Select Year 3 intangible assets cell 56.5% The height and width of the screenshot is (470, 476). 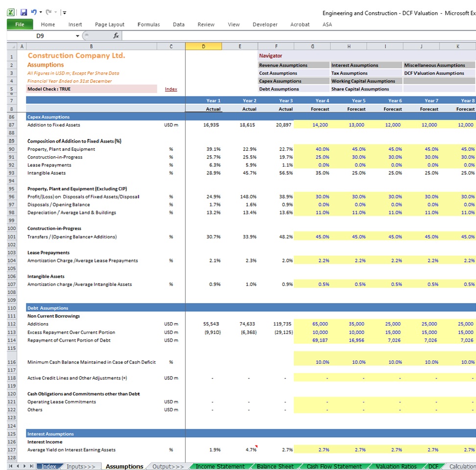(x=276, y=173)
